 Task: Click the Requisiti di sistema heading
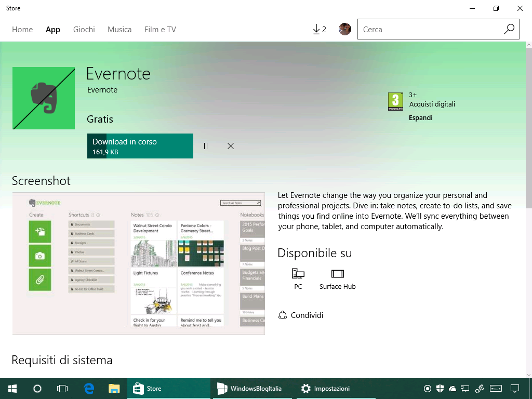[x=62, y=360]
